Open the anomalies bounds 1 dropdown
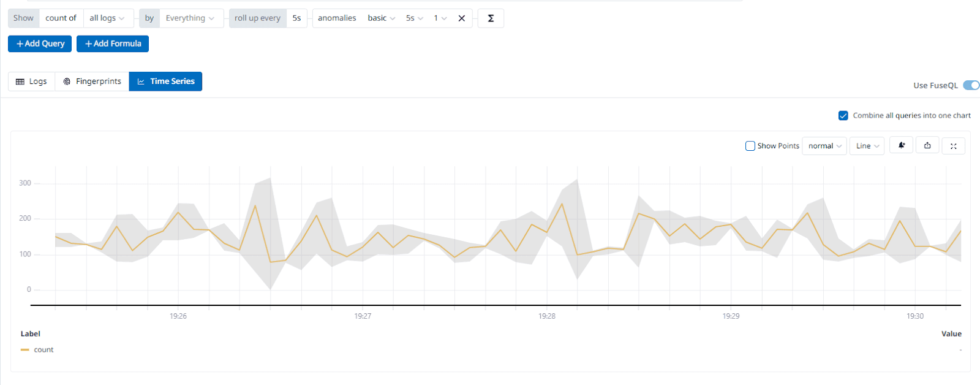The height and width of the screenshot is (385, 980). (x=440, y=18)
